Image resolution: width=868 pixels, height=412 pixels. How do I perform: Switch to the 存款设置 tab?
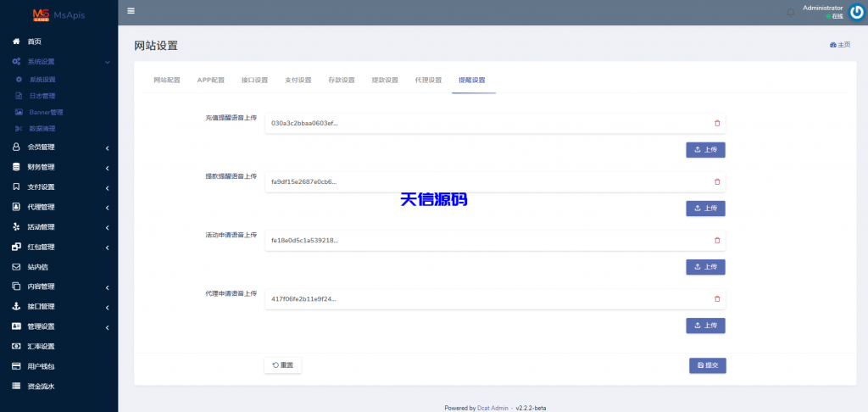click(x=342, y=81)
